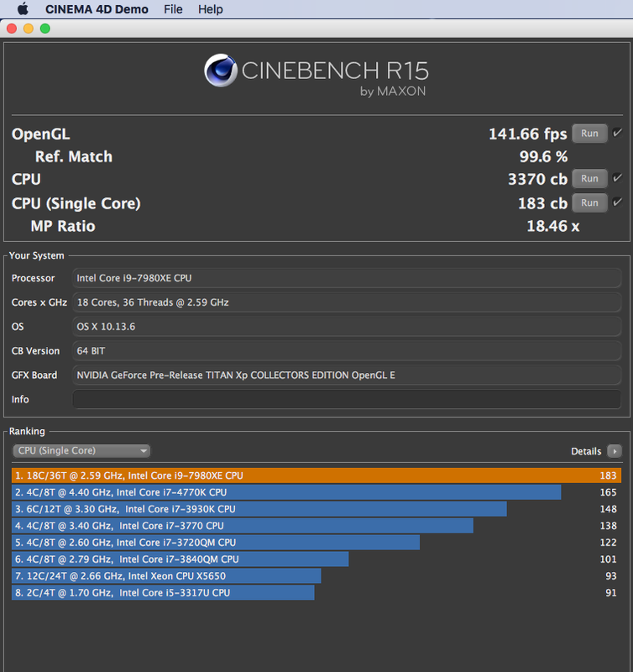The width and height of the screenshot is (633, 672).
Task: Expand the ranking Details arrow button
Action: [x=615, y=451]
